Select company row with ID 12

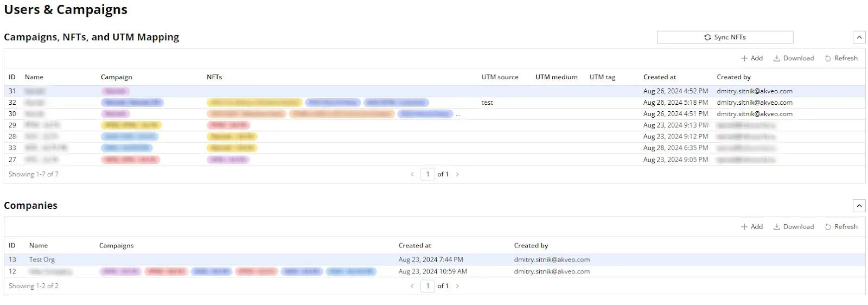click(435, 271)
